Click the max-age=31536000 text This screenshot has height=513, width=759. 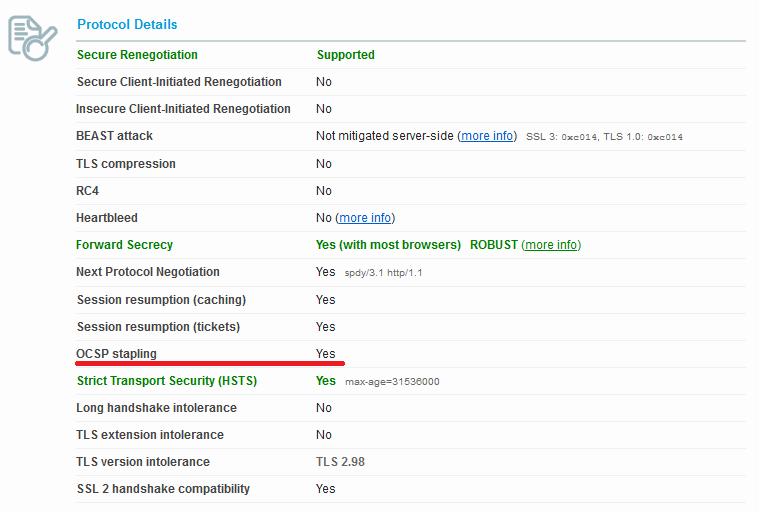(x=392, y=382)
